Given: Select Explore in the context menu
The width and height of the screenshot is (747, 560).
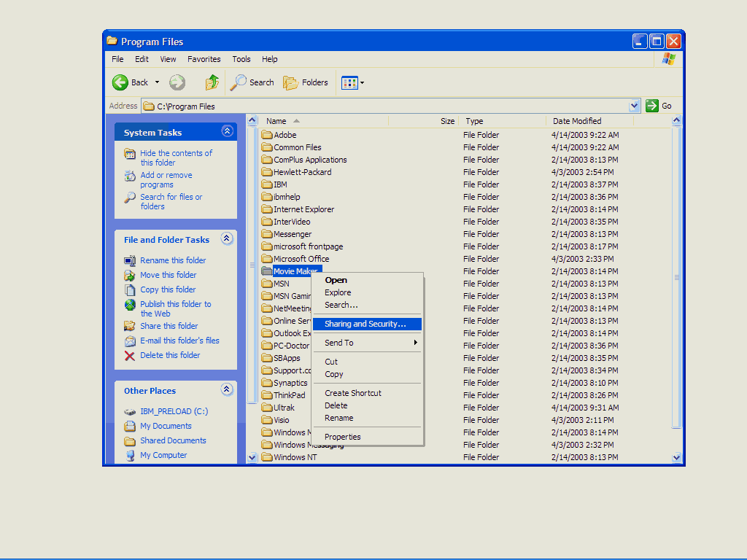Looking at the screenshot, I should coord(368,292).
